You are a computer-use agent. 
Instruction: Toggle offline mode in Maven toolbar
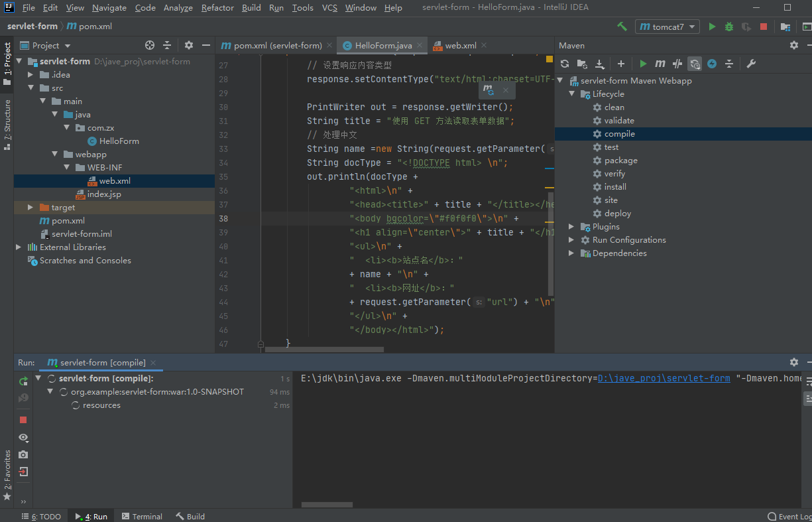677,64
